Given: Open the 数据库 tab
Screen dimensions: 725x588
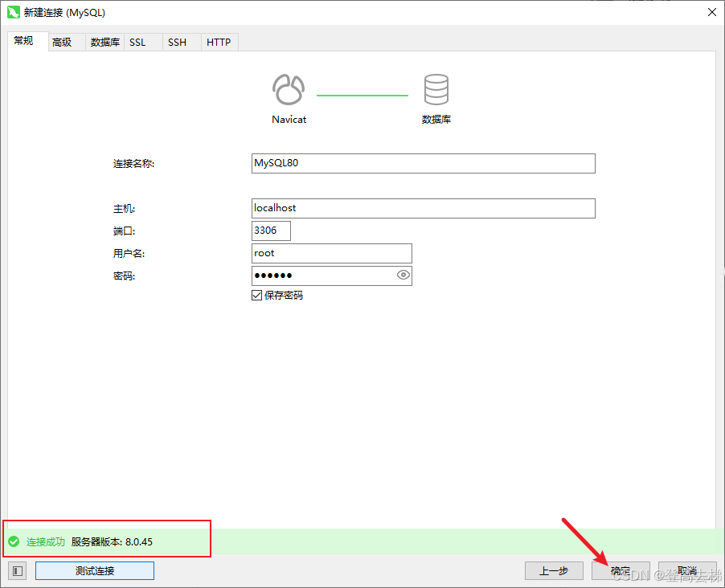Looking at the screenshot, I should click(105, 43).
